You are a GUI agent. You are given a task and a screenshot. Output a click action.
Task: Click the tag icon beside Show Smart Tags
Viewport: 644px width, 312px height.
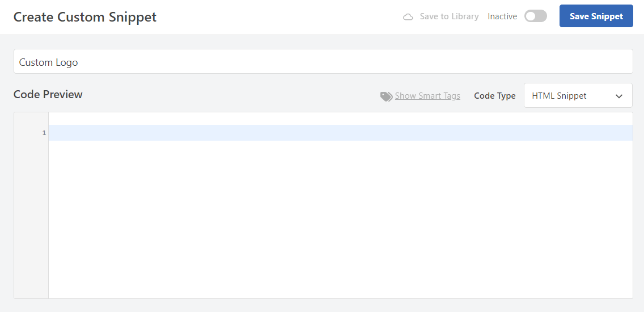pyautogui.click(x=386, y=96)
